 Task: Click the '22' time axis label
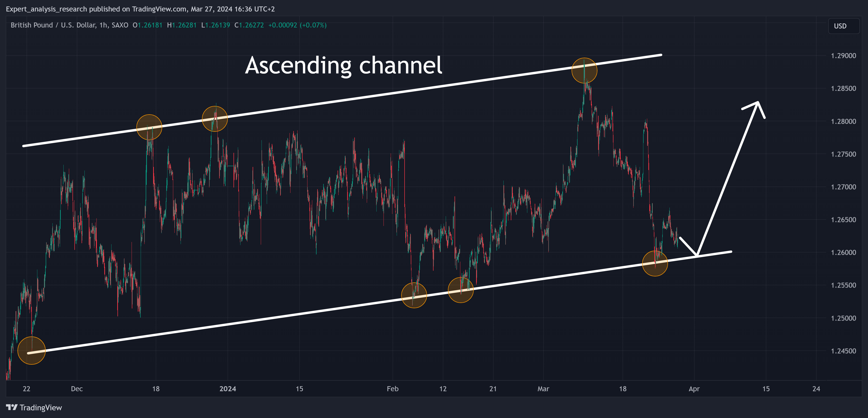(27, 389)
